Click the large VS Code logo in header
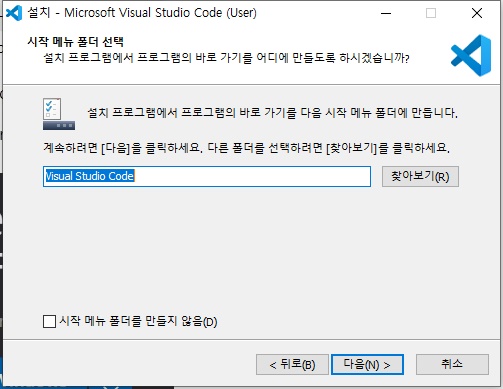This screenshot has height=389, width=503. pyautogui.click(x=471, y=55)
